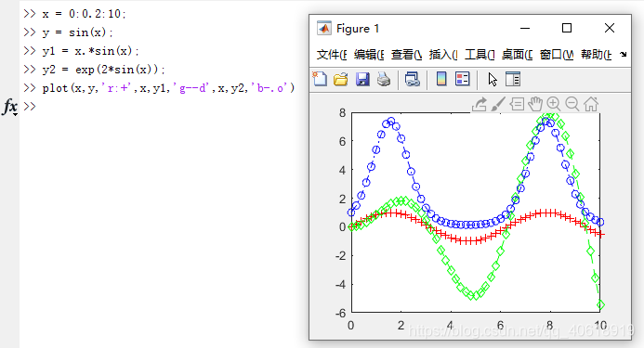Close the Figure 1 window

coord(610,29)
